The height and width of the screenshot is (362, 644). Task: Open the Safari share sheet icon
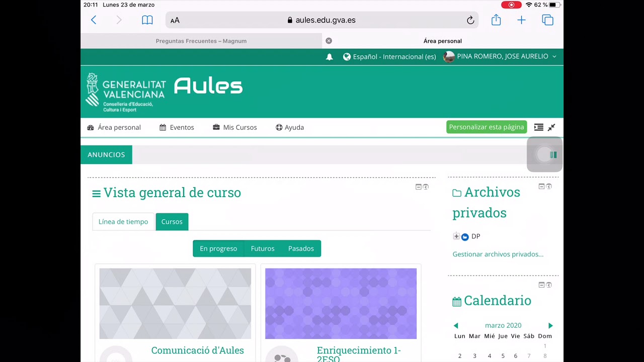[496, 20]
